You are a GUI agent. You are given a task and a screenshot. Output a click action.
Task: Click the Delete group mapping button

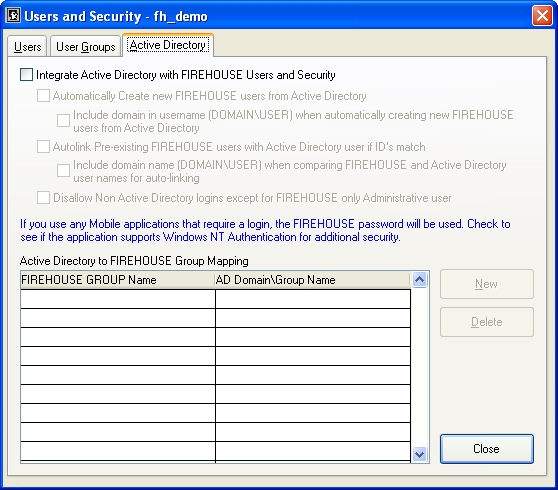click(x=486, y=322)
